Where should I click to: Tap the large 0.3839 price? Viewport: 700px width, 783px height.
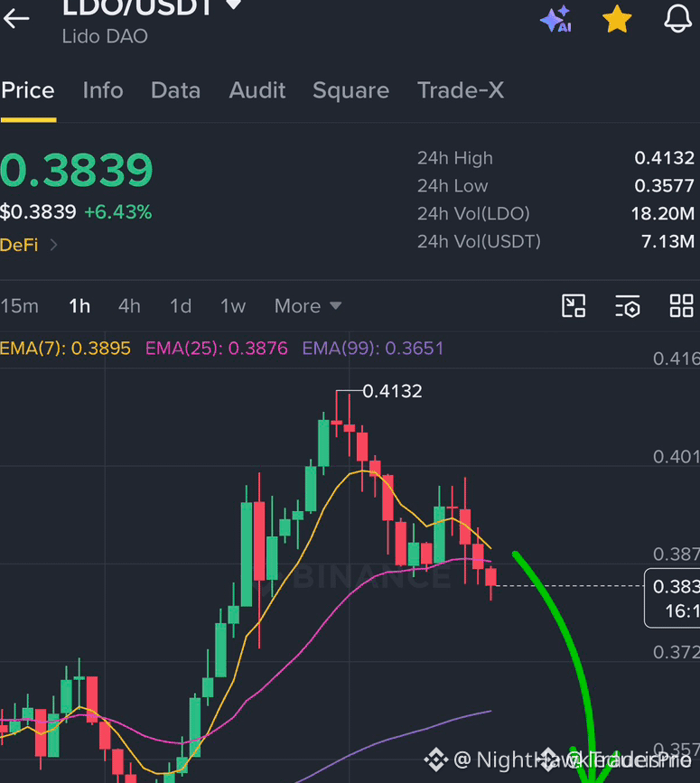click(77, 171)
